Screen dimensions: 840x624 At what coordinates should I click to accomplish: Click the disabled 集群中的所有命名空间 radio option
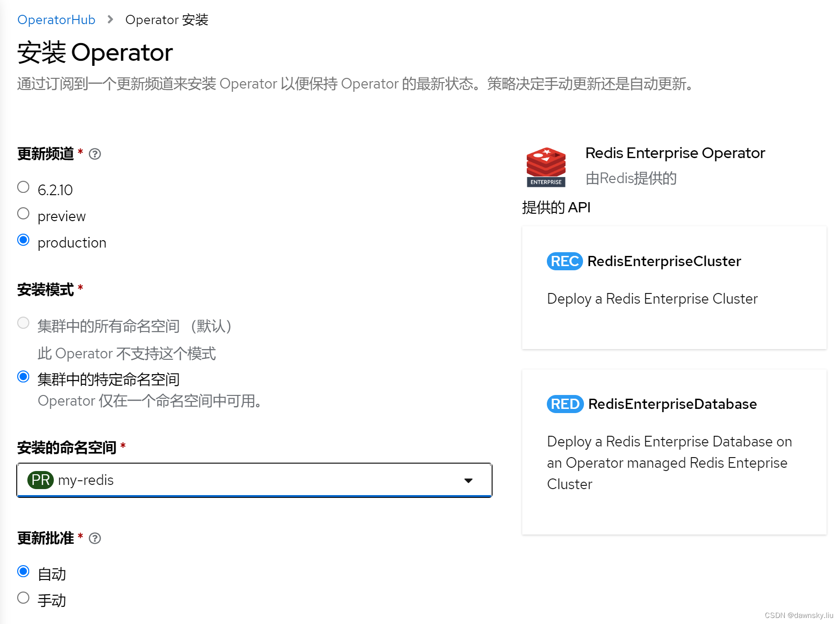tap(23, 323)
